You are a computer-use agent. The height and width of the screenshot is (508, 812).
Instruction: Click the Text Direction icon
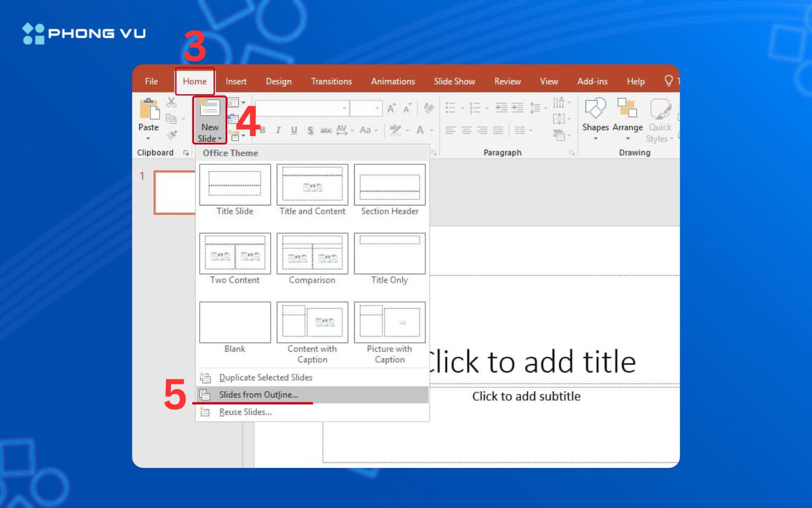[x=558, y=102]
